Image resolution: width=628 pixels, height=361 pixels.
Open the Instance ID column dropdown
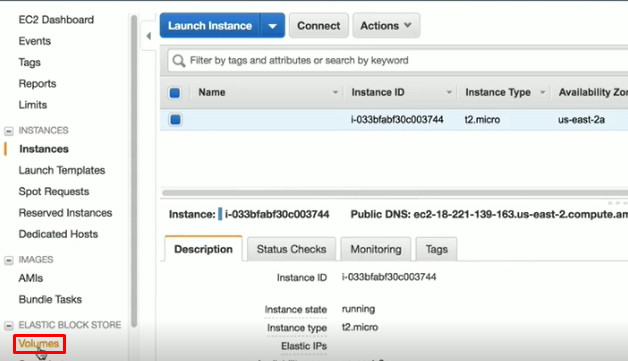(x=449, y=93)
